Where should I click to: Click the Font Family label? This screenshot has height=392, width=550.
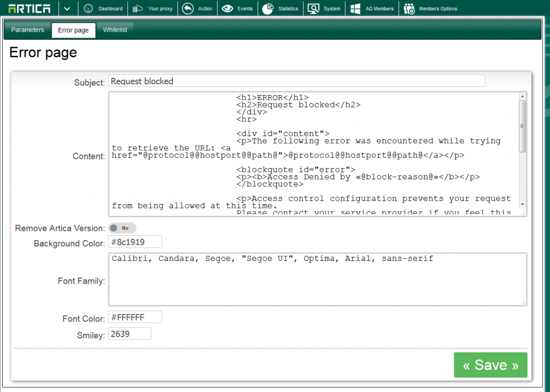[82, 281]
